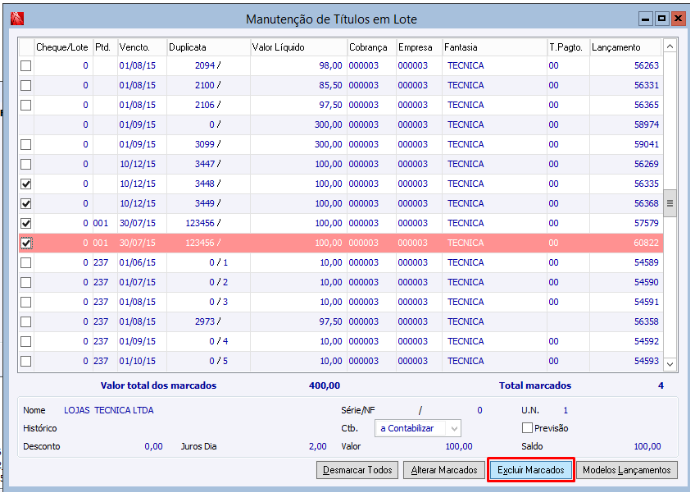This screenshot has height=492, width=690.
Task: Open the Ctb. a Contabilizar dropdown
Action: 454,428
